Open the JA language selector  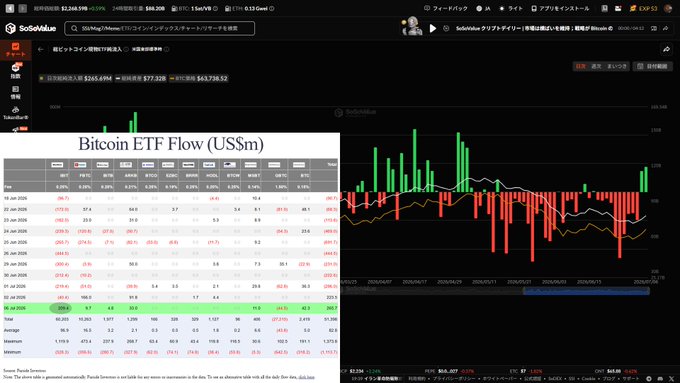(483, 8)
